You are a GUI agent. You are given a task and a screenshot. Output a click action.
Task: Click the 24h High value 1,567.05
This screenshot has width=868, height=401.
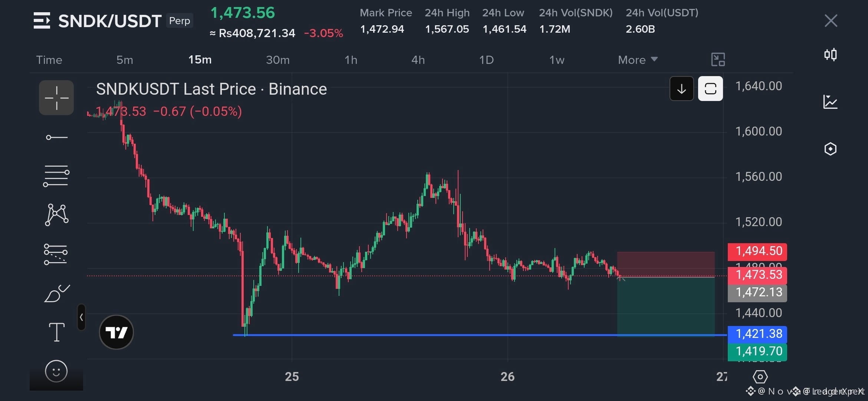point(447,29)
